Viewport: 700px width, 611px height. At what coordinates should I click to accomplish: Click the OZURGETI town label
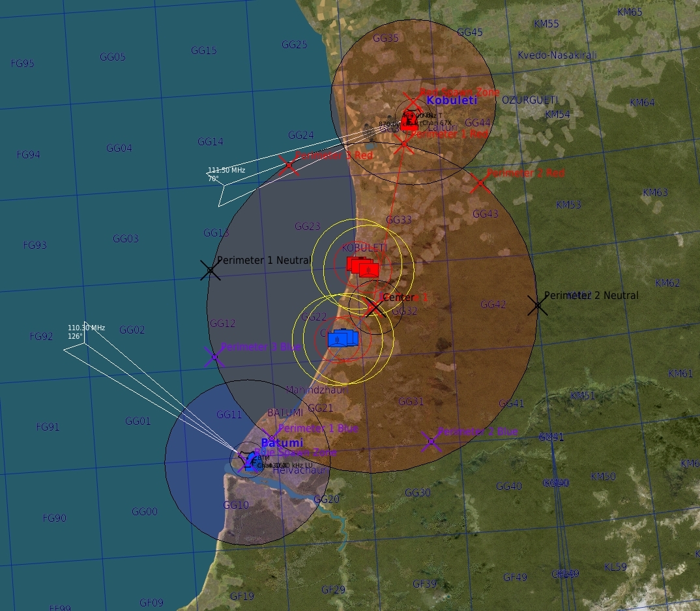(x=531, y=100)
